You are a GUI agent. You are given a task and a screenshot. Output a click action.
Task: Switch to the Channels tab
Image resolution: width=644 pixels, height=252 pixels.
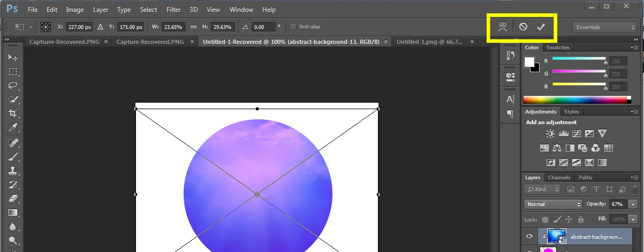pos(559,178)
